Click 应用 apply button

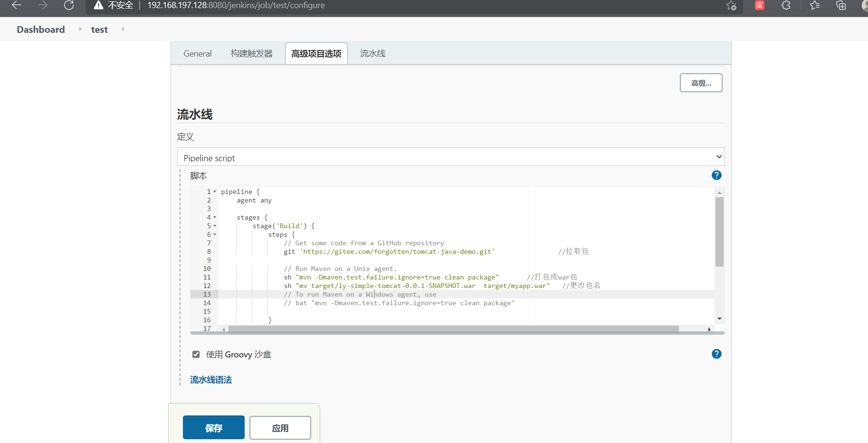280,428
